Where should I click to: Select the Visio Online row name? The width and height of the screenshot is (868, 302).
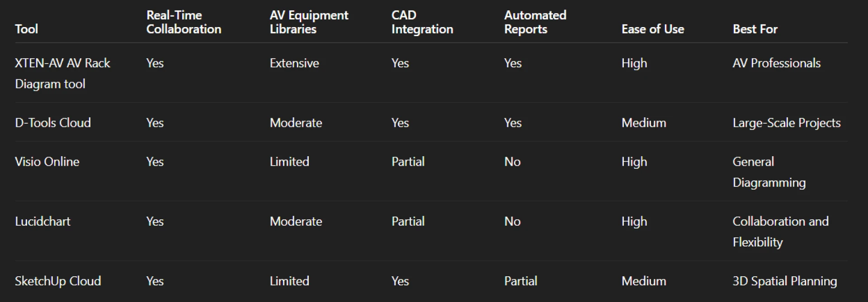[47, 162]
